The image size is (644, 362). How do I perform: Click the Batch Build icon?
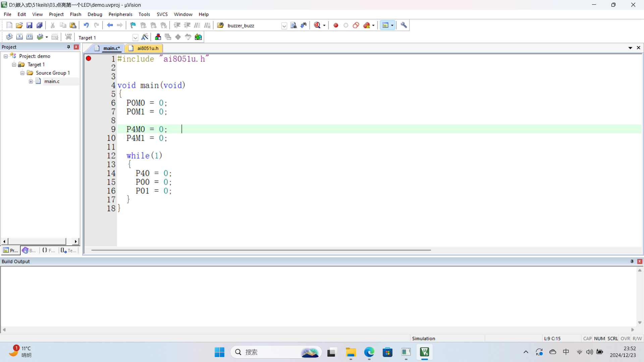click(x=40, y=37)
